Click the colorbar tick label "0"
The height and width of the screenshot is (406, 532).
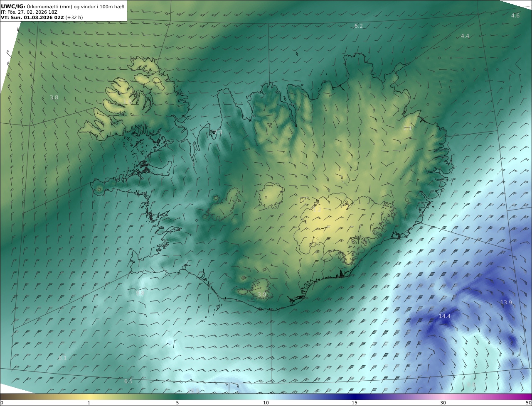[2, 403]
